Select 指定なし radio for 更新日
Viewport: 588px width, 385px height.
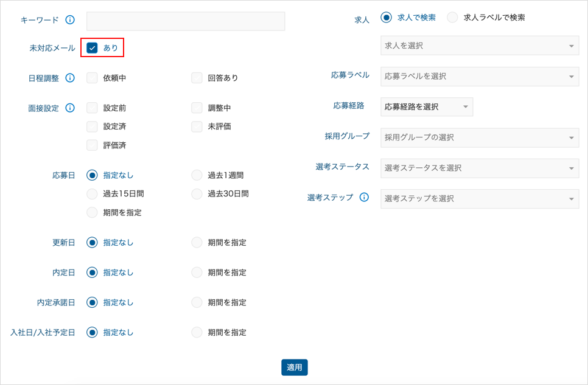pos(92,243)
